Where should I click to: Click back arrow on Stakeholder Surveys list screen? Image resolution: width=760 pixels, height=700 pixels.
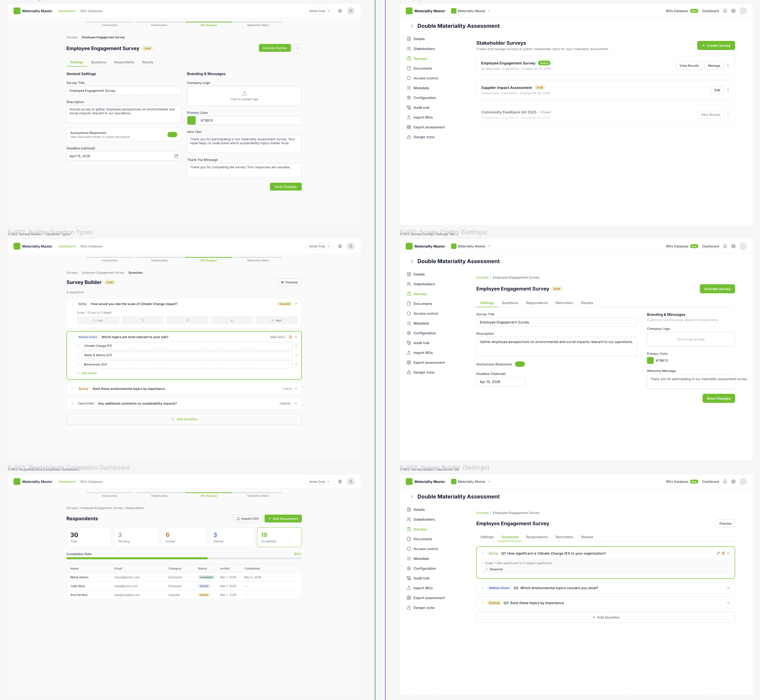point(412,26)
